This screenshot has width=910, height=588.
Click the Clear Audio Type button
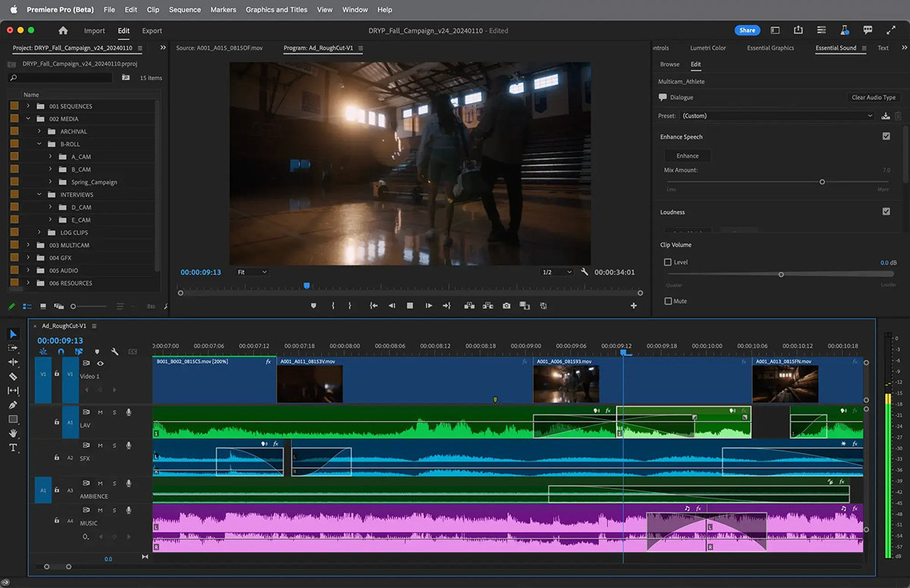[x=873, y=97]
